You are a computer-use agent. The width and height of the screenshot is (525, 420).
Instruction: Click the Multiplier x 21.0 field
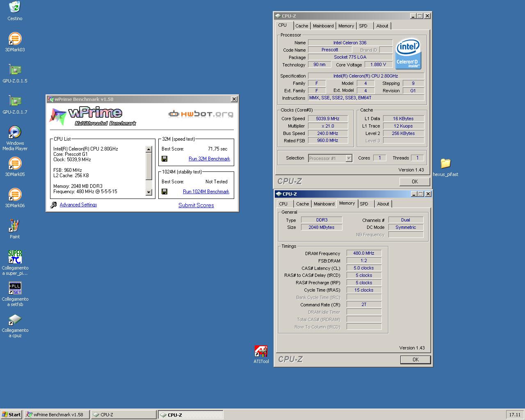pos(328,126)
